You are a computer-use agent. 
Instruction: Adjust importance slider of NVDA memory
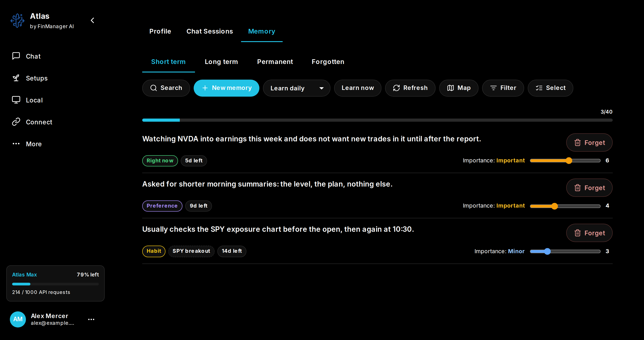pyautogui.click(x=565, y=161)
